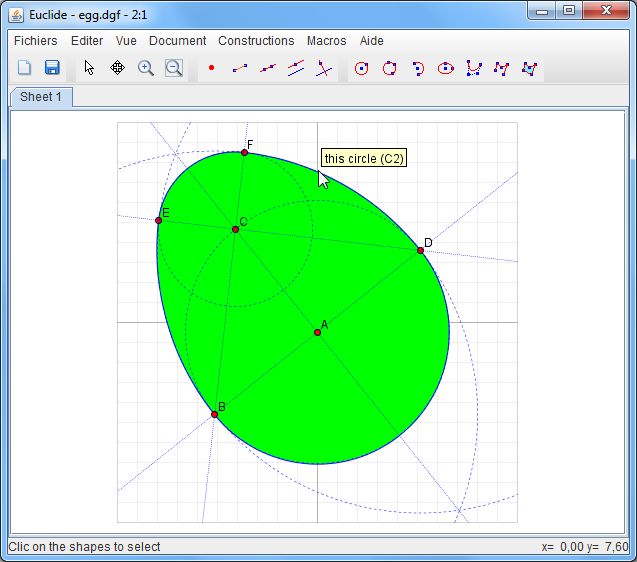Select the segment drawing tool
637x562 pixels.
click(239, 68)
